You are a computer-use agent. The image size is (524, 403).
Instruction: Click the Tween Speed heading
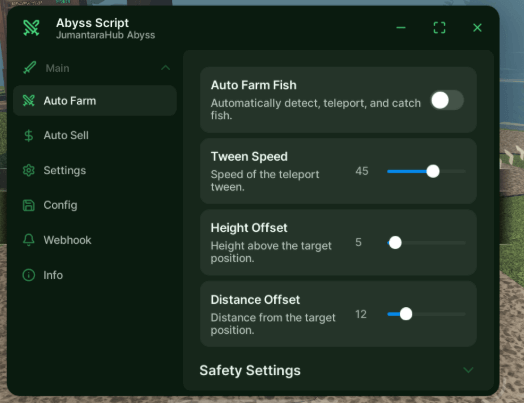[x=249, y=156]
